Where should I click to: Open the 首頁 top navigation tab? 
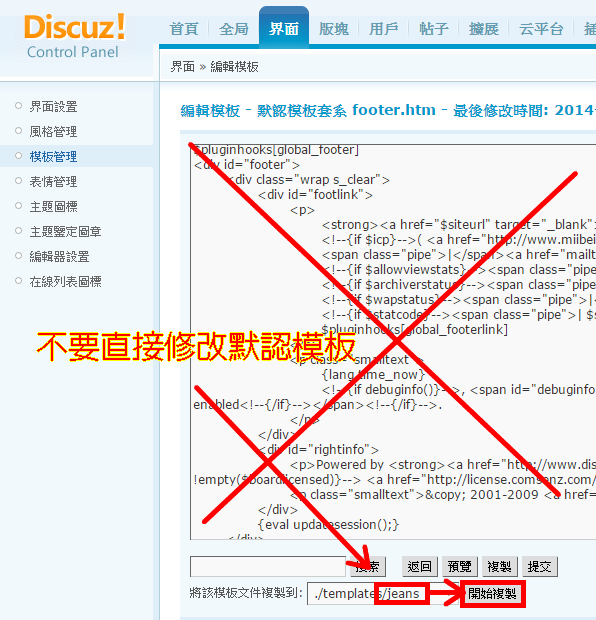pos(184,29)
